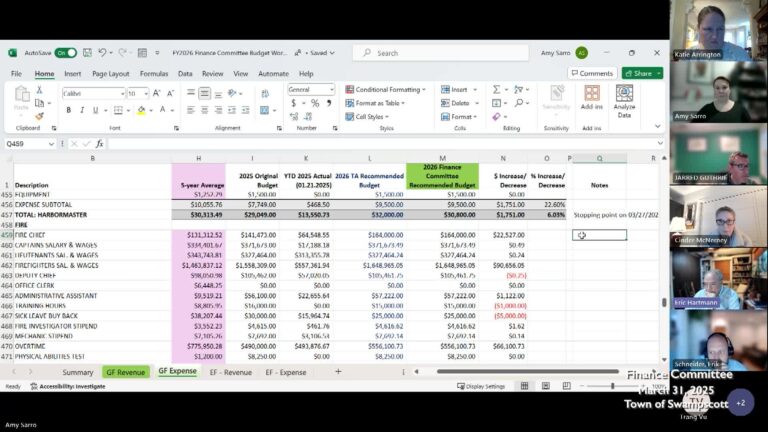Screen dimensions: 768x432
Task: Click the Insert Function fx icon
Action: tap(99, 144)
